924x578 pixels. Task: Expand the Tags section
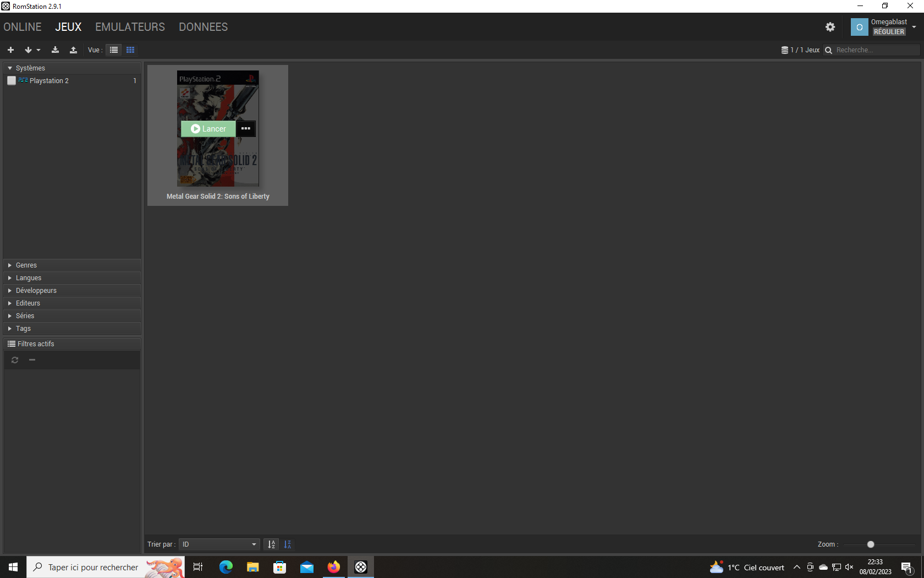(x=72, y=329)
